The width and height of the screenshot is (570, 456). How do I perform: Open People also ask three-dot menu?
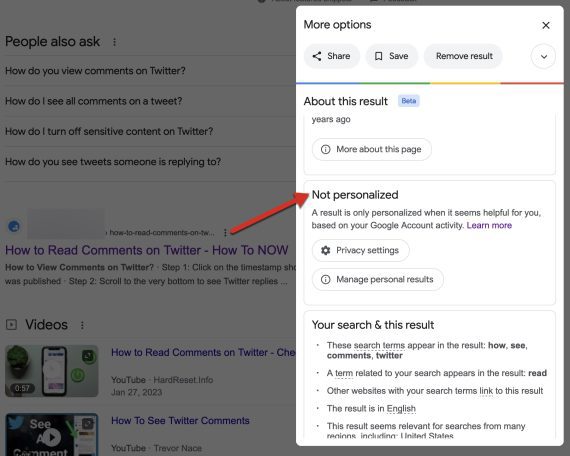point(115,42)
